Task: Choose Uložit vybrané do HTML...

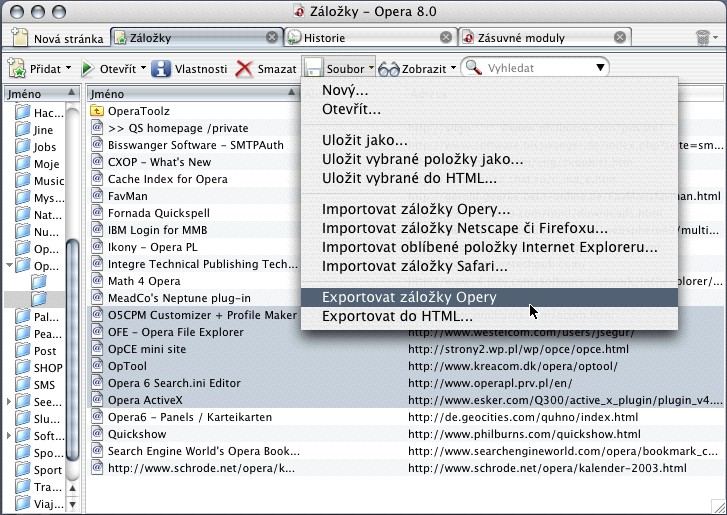Action: [489, 178]
